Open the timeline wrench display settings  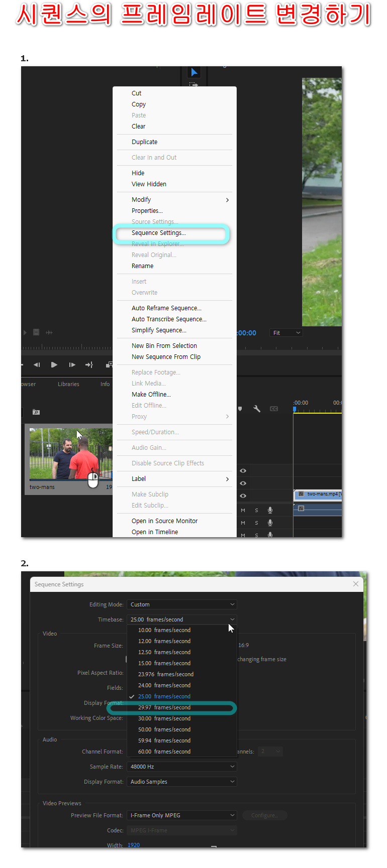coord(257,409)
